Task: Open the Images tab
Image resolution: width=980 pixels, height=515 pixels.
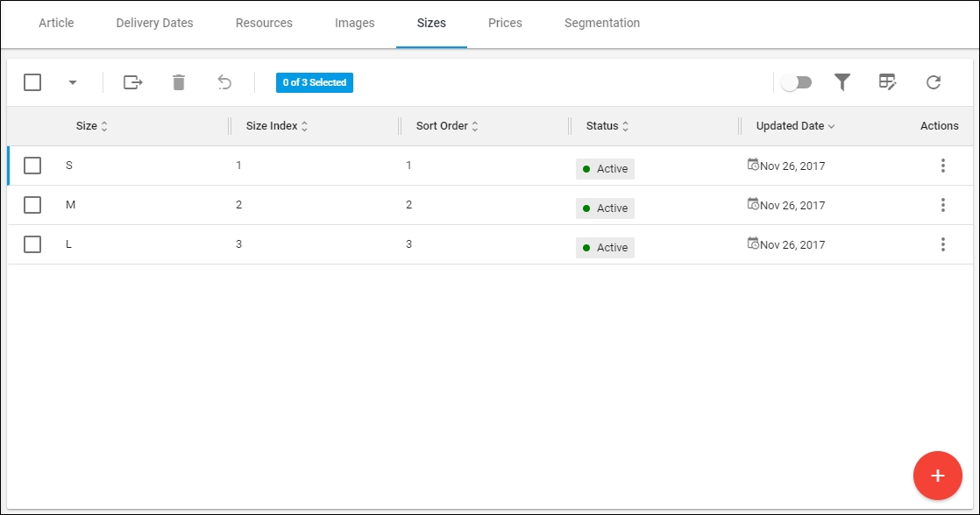Action: point(354,23)
